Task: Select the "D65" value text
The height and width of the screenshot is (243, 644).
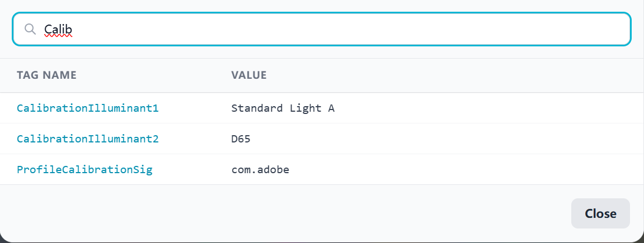Action: pyautogui.click(x=241, y=139)
